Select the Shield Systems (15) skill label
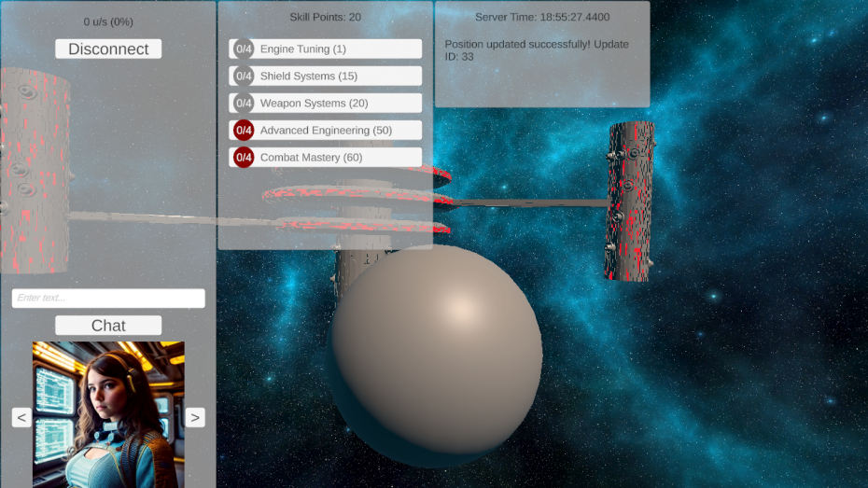868x488 pixels. tap(308, 76)
